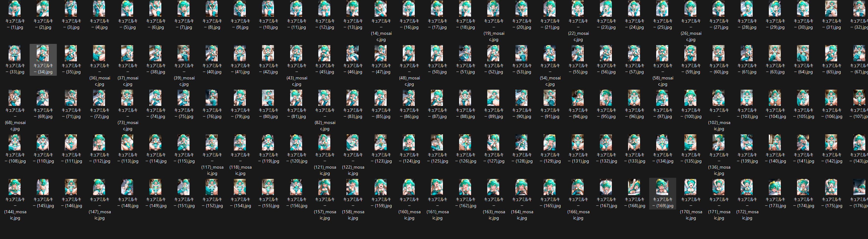
Task: Select the thumbnail of キュアミルキー (157)_mosaic.jpg
Action: pyautogui.click(x=324, y=187)
